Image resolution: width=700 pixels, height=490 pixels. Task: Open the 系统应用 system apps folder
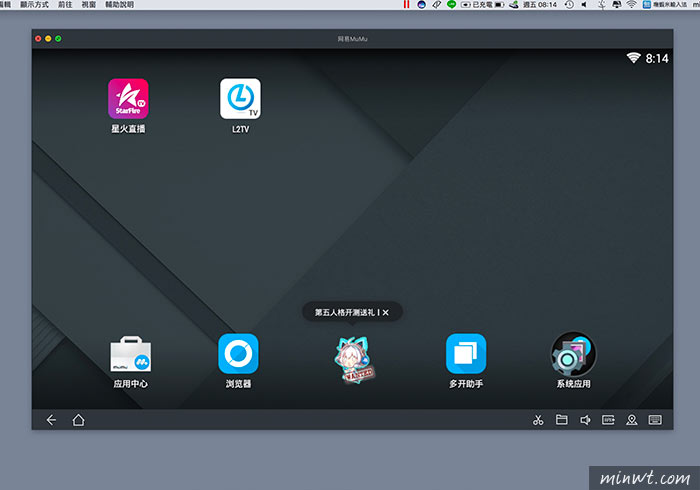(x=574, y=354)
